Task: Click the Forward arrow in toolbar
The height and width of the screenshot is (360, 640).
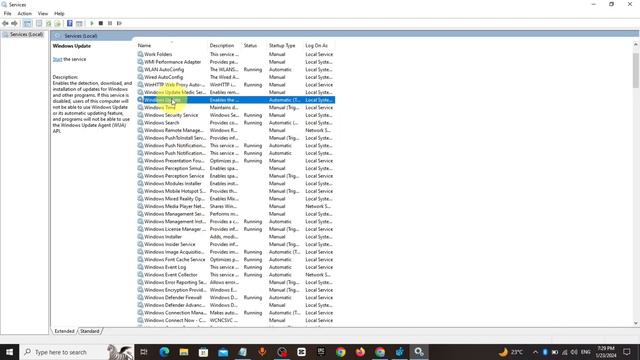Action: (14, 23)
